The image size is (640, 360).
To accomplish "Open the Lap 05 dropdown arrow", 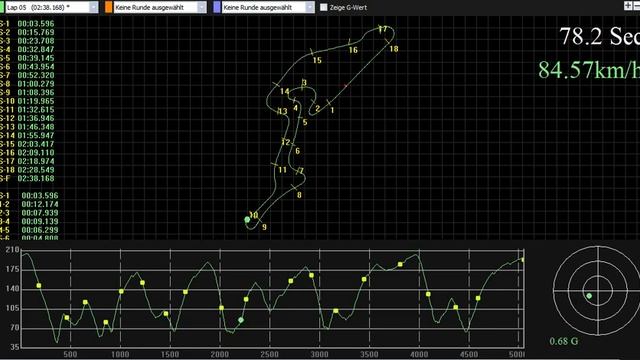I will 93,7.
